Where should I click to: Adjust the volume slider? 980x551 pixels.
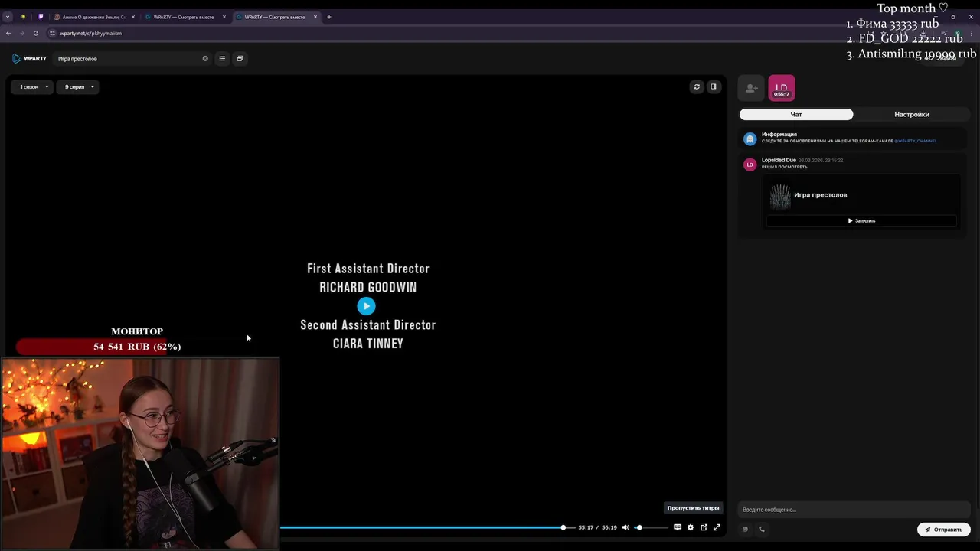coord(652,527)
